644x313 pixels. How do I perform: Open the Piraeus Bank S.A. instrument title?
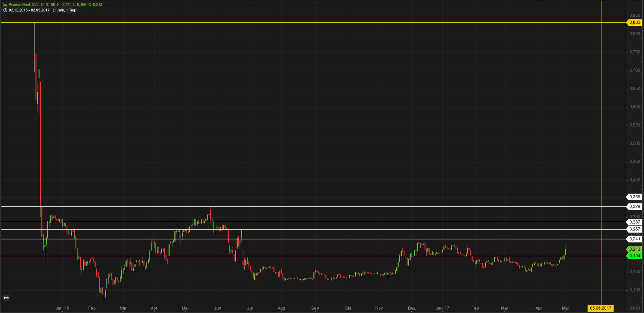click(x=23, y=5)
